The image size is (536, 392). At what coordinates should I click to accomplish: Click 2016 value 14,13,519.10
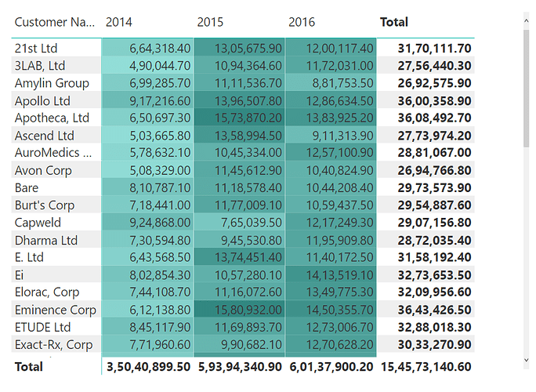(x=339, y=275)
